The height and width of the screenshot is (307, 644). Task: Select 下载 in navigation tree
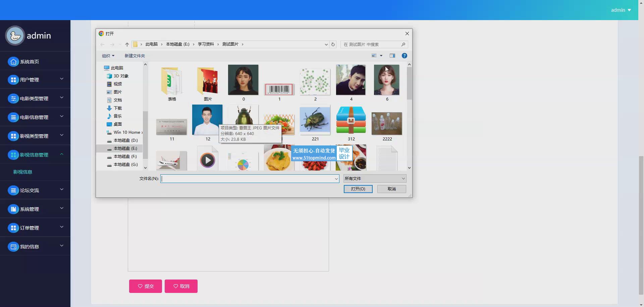114,108
